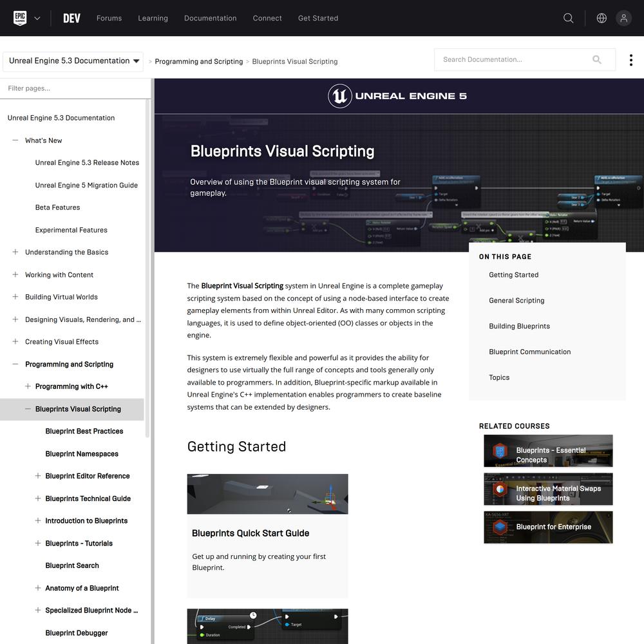Expand Blueprints Technical Guide
The width and height of the screenshot is (644, 644).
tap(38, 498)
